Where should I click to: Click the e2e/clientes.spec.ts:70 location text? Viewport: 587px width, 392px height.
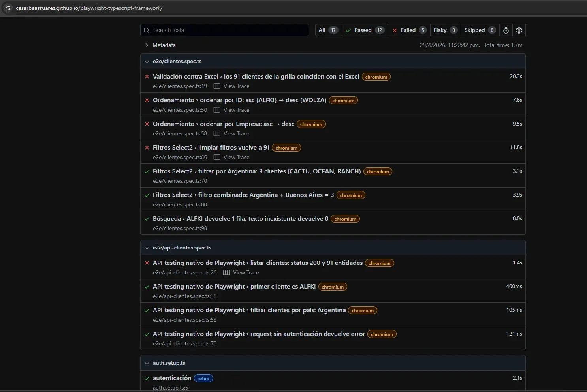pos(180,181)
